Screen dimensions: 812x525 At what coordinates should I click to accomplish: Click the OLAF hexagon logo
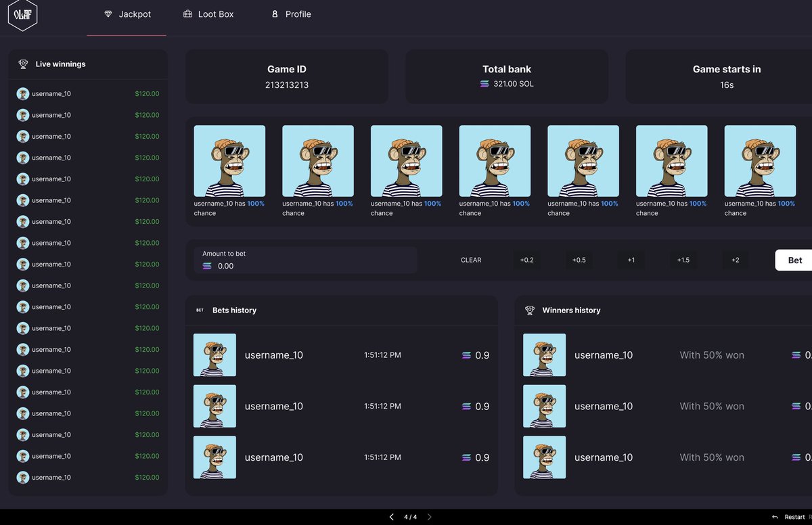22,14
